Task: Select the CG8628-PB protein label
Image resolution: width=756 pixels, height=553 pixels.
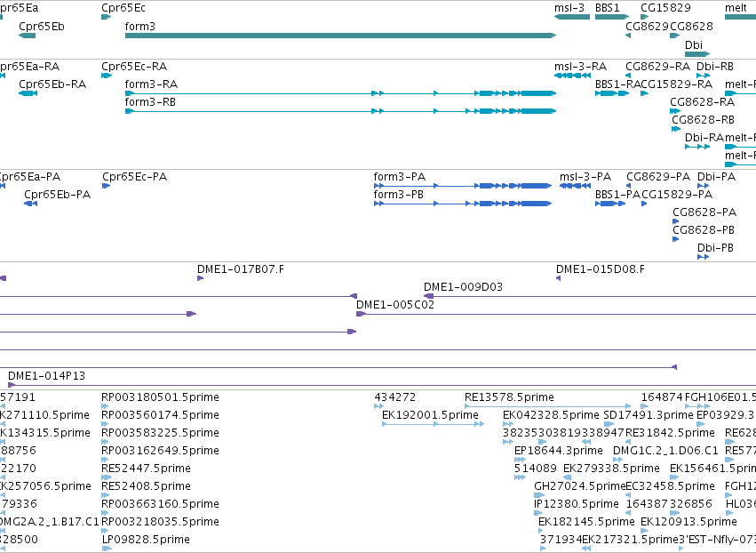Action: (704, 230)
